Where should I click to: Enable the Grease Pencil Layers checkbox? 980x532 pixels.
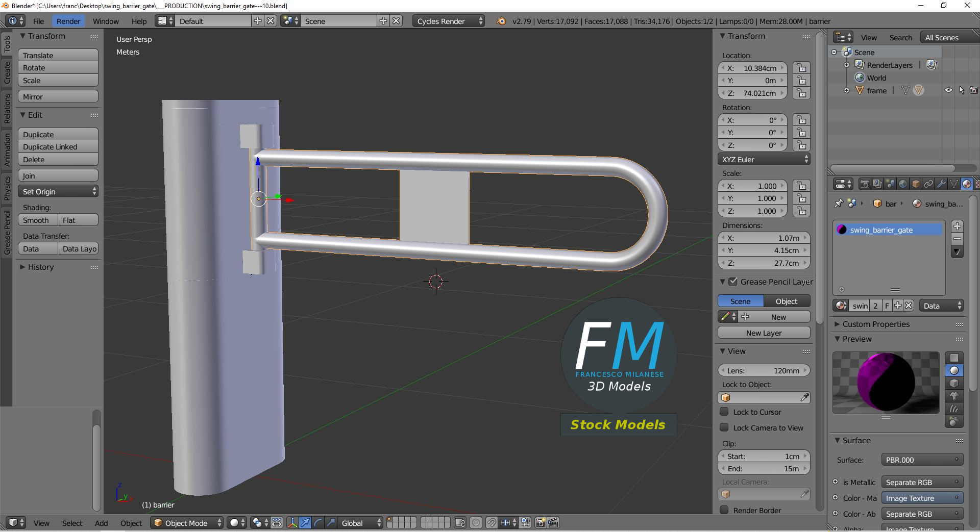[733, 282]
